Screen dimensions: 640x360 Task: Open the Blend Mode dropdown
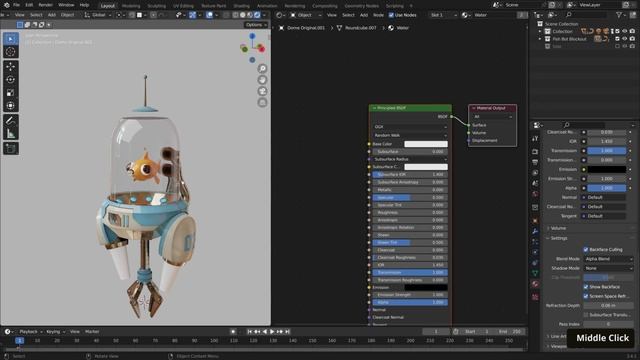pos(608,259)
